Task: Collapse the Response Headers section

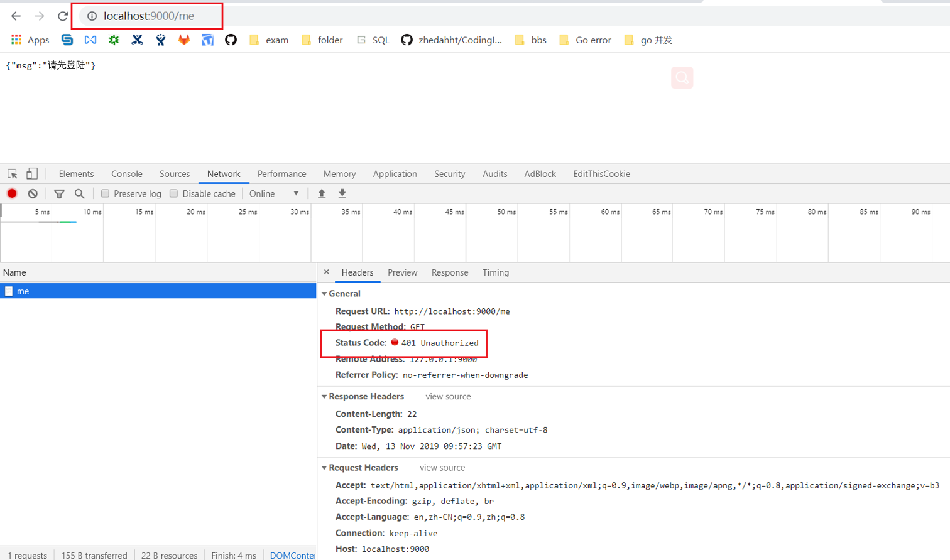Action: [x=324, y=396]
